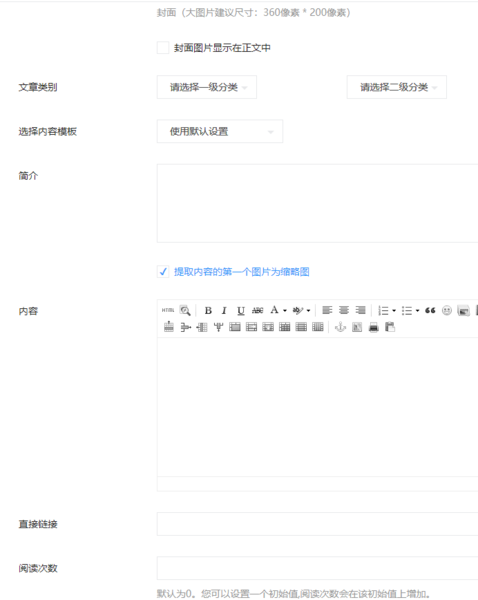The height and width of the screenshot is (600, 478).
Task: Switch to HTML source view
Action: click(168, 310)
